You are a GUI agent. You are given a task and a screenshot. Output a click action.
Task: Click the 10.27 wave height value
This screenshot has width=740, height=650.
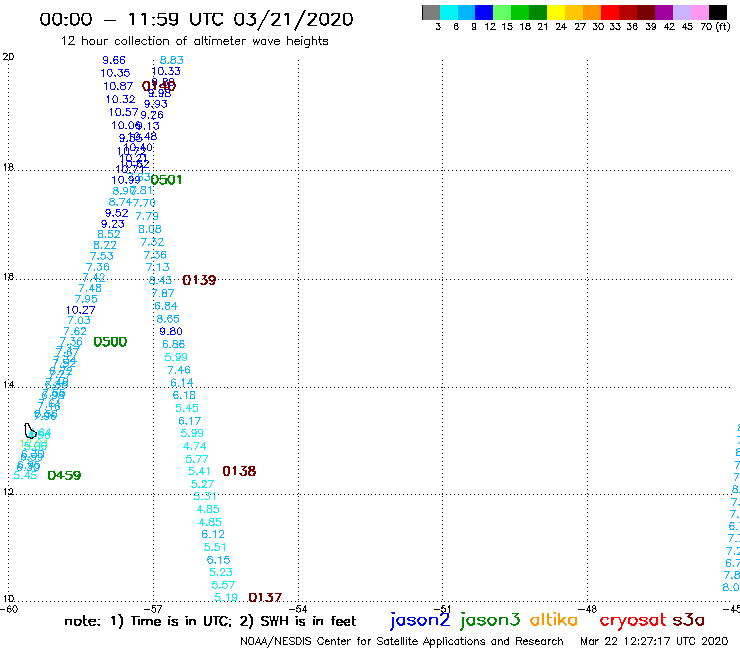[x=80, y=310]
